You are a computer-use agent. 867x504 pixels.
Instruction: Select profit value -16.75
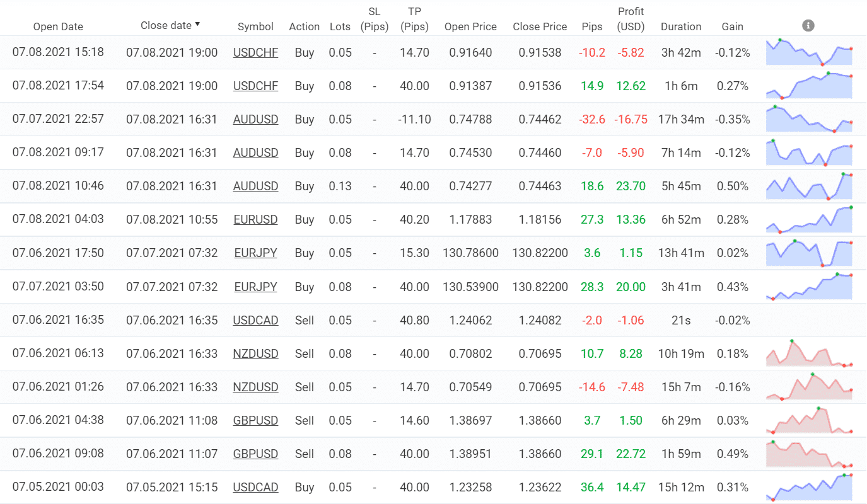click(x=631, y=119)
